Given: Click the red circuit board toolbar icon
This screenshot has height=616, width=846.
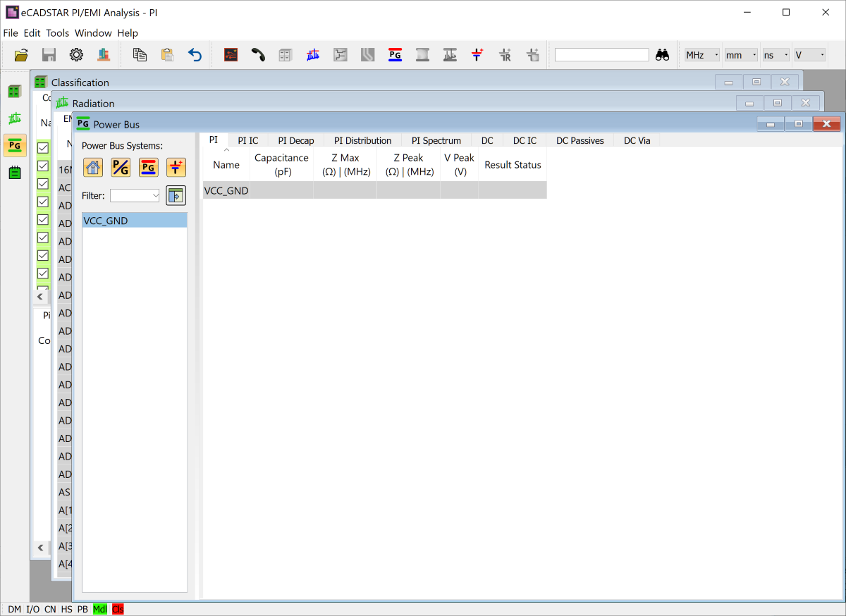Looking at the screenshot, I should 231,55.
